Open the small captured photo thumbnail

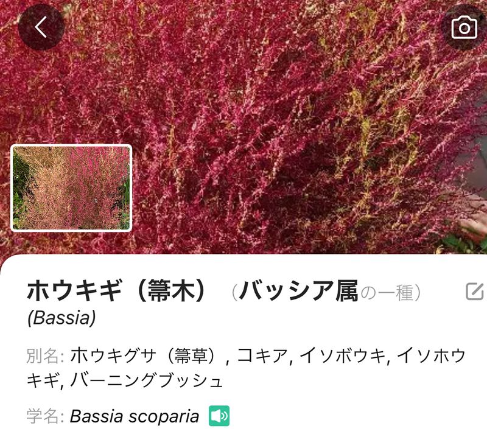point(71,188)
